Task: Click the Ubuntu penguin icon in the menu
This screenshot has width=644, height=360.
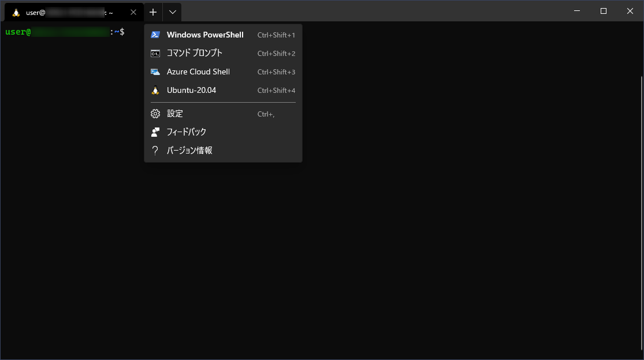Action: (x=155, y=90)
